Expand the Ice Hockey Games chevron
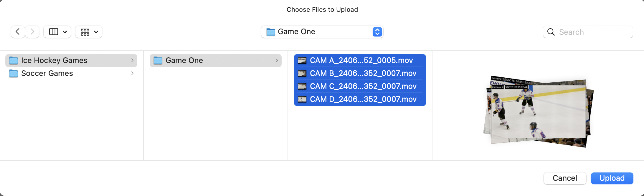The height and width of the screenshot is (196, 644). click(132, 60)
